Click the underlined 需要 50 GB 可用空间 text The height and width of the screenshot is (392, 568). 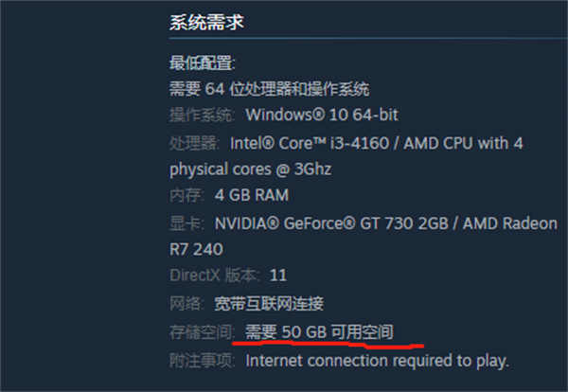(331, 331)
